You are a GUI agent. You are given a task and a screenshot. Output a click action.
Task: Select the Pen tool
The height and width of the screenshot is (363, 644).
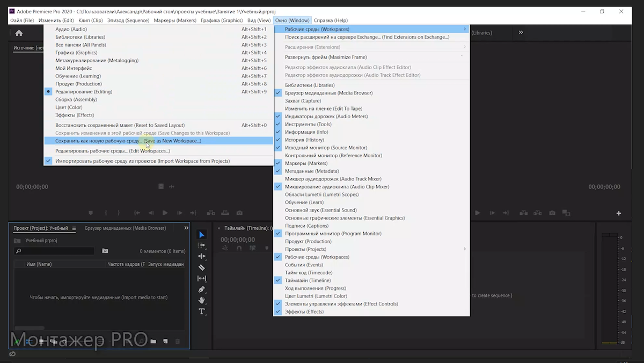(202, 289)
